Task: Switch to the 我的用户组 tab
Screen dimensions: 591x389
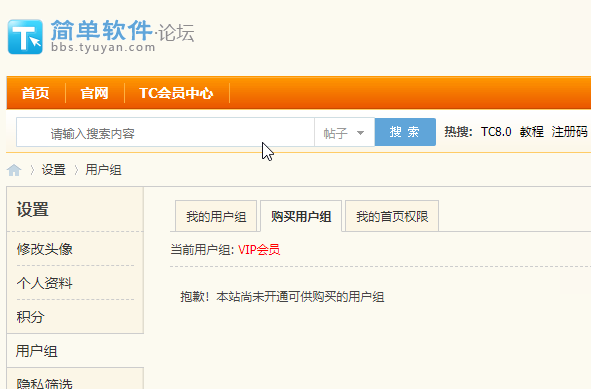Action: (216, 216)
